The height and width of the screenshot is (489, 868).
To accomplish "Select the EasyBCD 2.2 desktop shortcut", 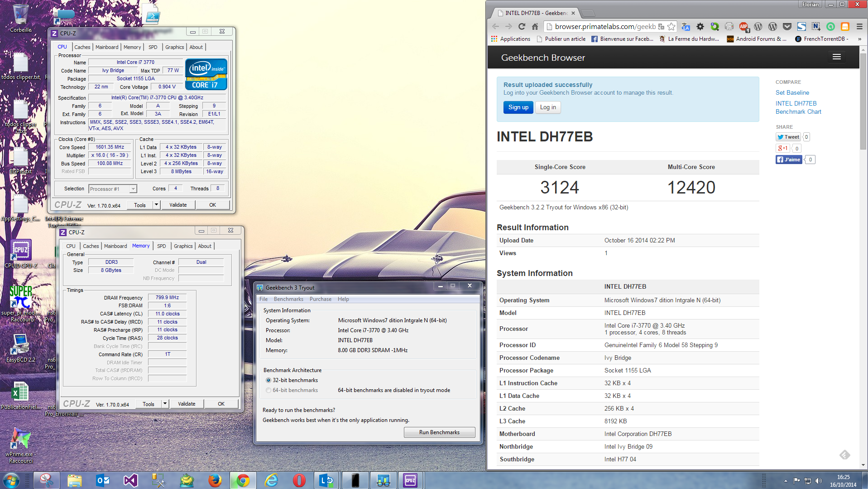I will coord(20,348).
